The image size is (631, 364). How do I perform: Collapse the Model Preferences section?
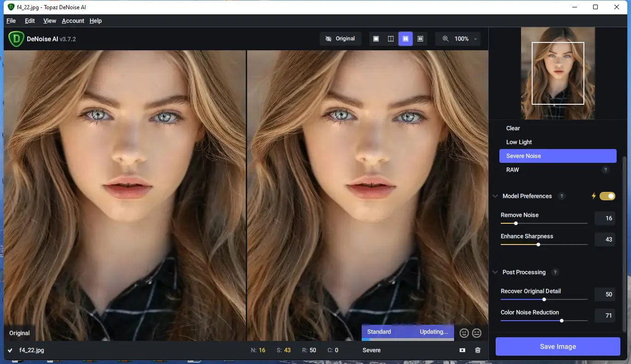click(495, 196)
